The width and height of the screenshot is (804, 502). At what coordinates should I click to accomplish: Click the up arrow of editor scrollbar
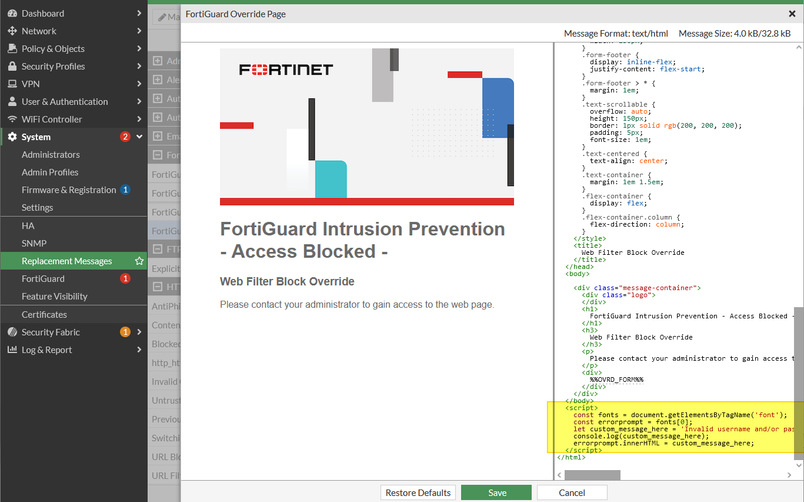798,47
